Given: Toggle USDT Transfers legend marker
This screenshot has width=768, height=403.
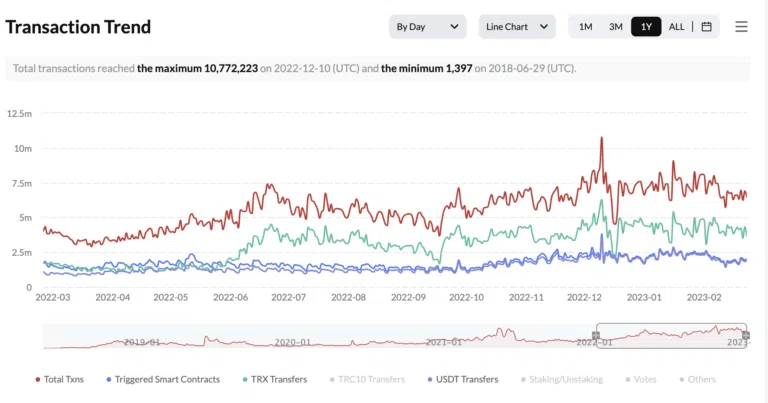Looking at the screenshot, I should coord(462,379).
